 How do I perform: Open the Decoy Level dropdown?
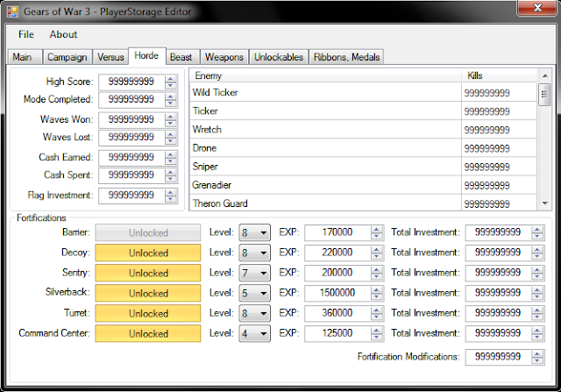point(255,253)
